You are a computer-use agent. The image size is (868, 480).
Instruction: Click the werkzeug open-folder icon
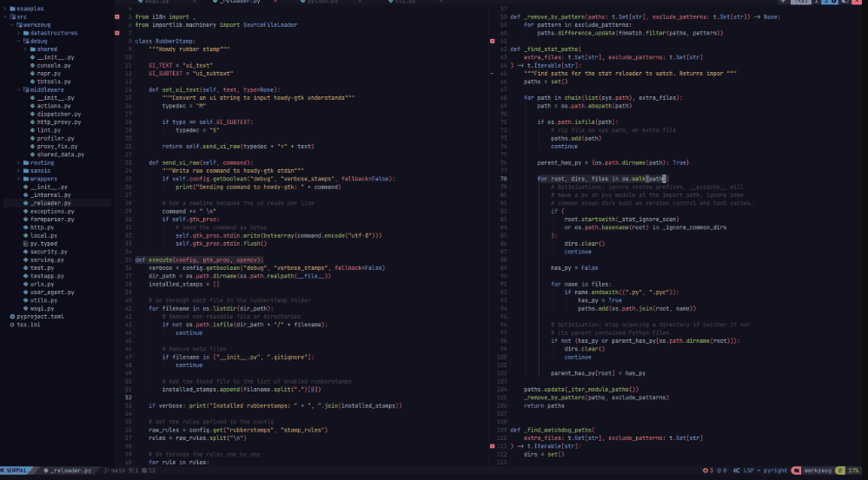(19, 25)
